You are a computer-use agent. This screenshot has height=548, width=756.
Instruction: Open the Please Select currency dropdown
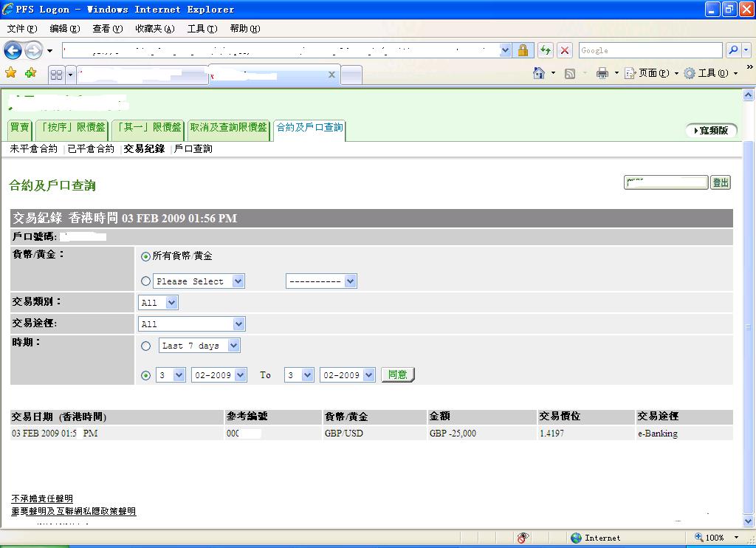(199, 281)
